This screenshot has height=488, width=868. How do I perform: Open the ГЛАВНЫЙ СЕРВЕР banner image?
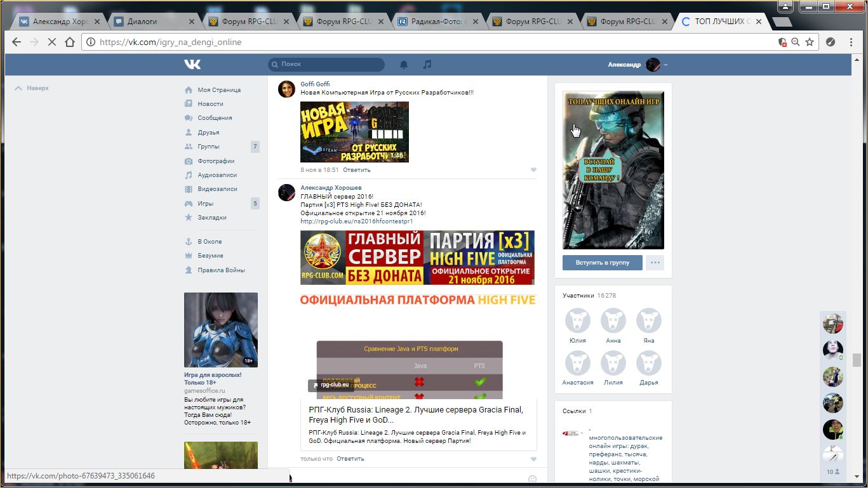click(x=417, y=258)
